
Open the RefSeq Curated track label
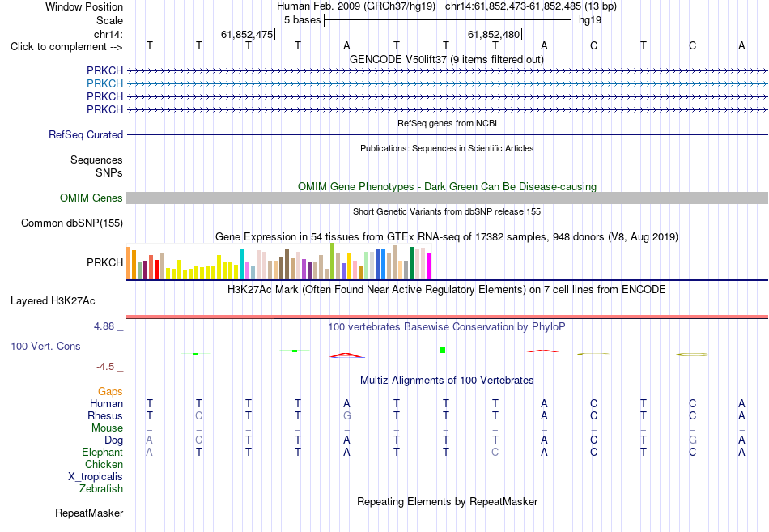[x=86, y=134]
